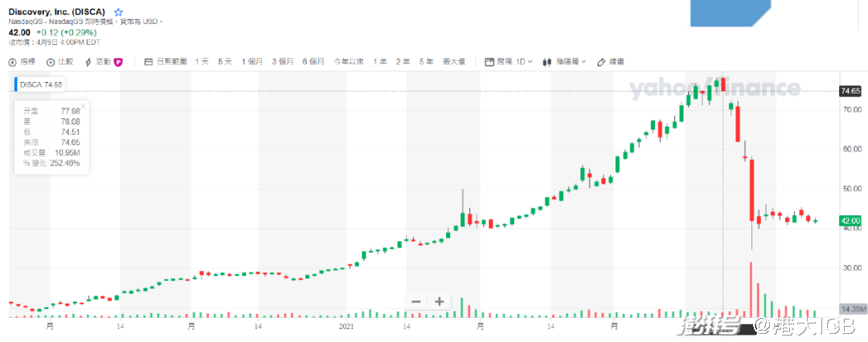Image resolution: width=868 pixels, height=342 pixels.
Task: Click the 70.00 price axis label
Action: [x=851, y=109]
